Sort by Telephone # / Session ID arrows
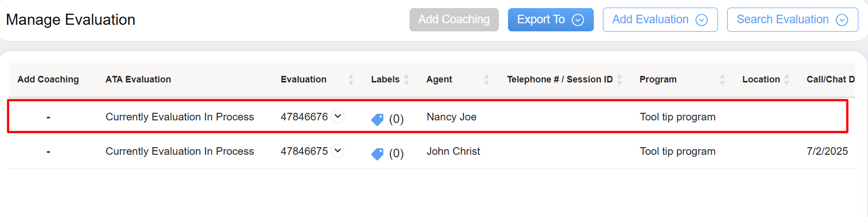The width and height of the screenshot is (868, 217). click(x=620, y=79)
